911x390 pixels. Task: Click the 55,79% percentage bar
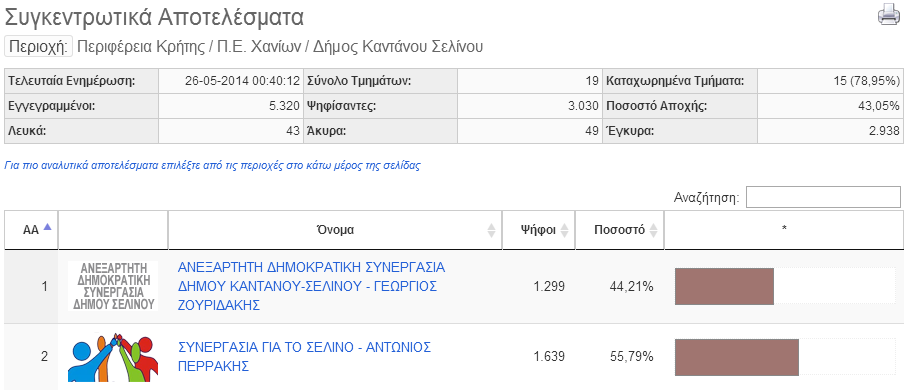(737, 357)
